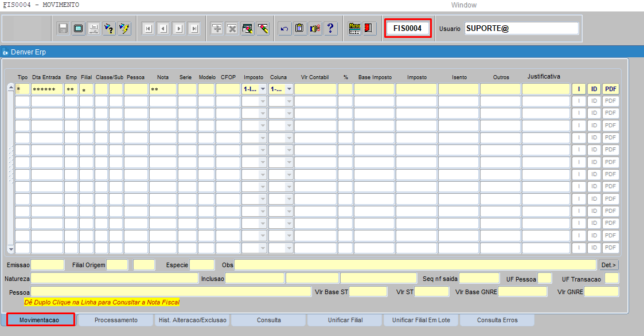This screenshot has height=336, width=644.
Task: Click the Save diskette icon in toolbar
Action: (63, 29)
